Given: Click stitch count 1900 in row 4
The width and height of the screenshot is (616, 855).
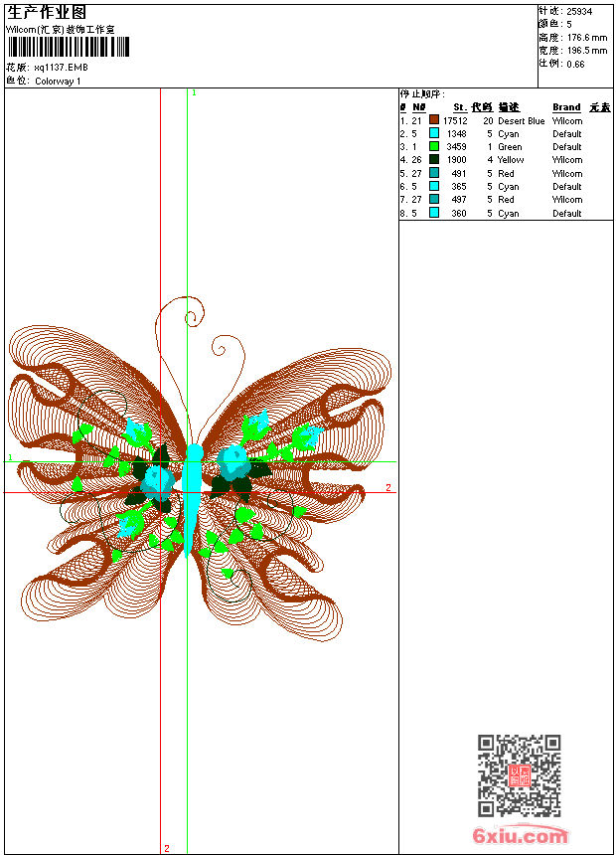Looking at the screenshot, I should [x=457, y=160].
